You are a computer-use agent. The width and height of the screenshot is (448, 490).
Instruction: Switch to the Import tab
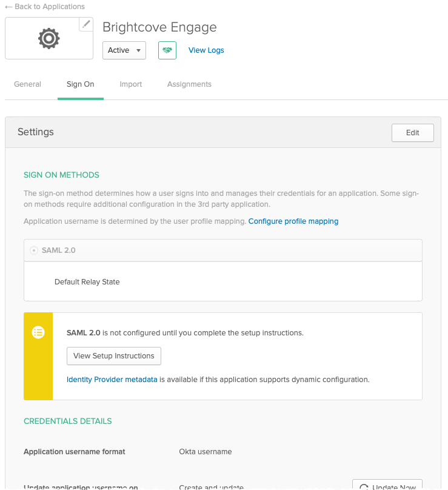pyautogui.click(x=130, y=84)
